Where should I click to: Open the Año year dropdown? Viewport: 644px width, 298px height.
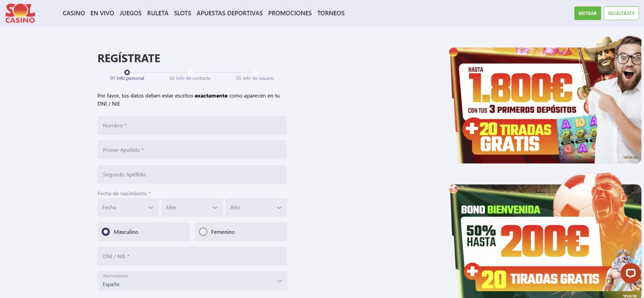pos(256,207)
